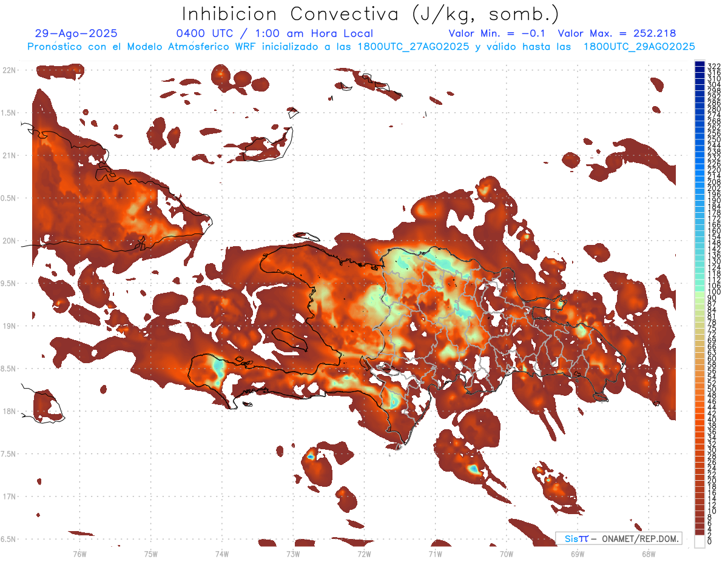Click the "18N" latitude label
Image resolution: width=728 pixels, height=562 pixels.
[9, 411]
